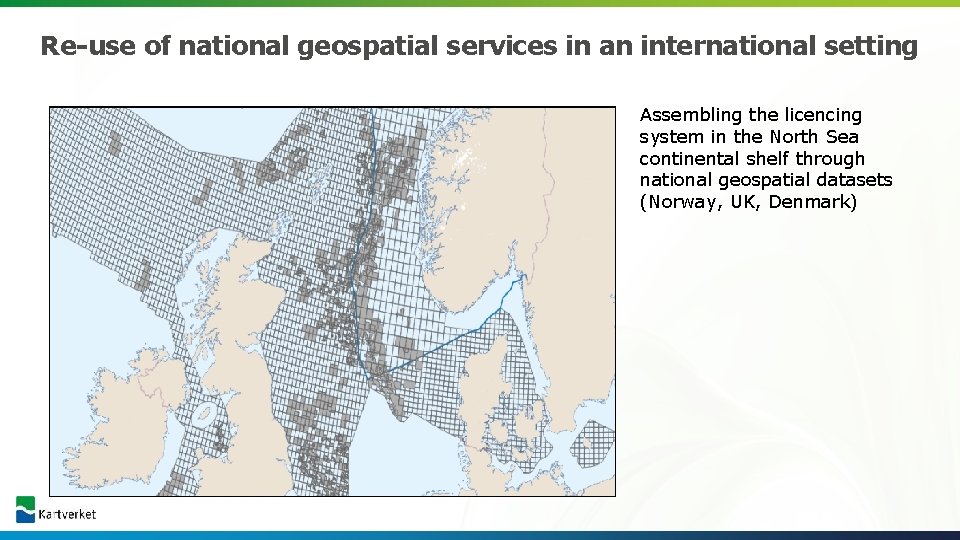
Task: Click the slide title about re-use of geospatial services
Action: (479, 46)
